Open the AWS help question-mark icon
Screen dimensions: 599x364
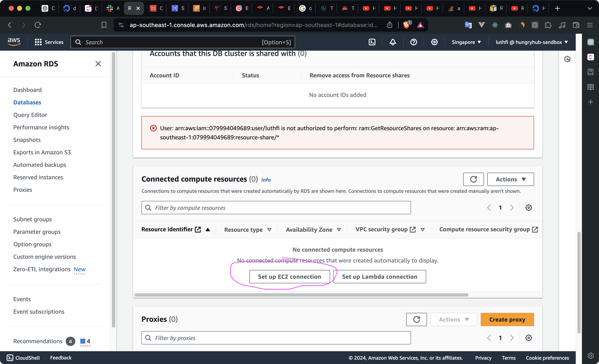point(413,42)
